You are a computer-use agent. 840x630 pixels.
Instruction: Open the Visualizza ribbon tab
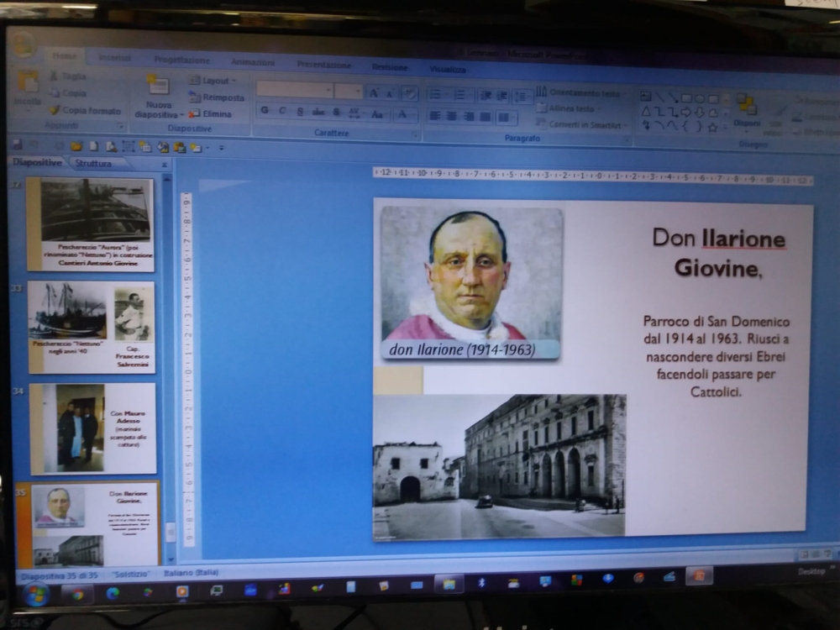pyautogui.click(x=448, y=69)
